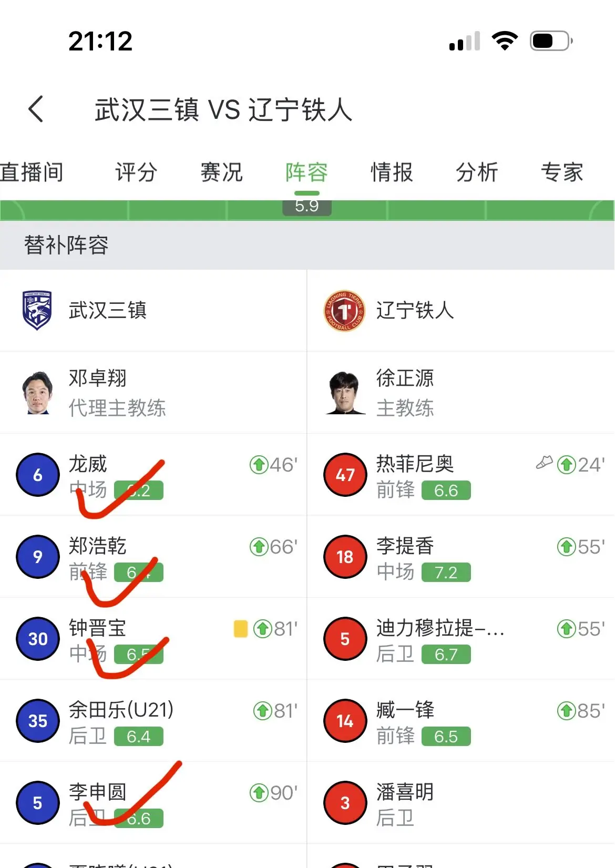View coach 徐正源 photo

(x=345, y=393)
